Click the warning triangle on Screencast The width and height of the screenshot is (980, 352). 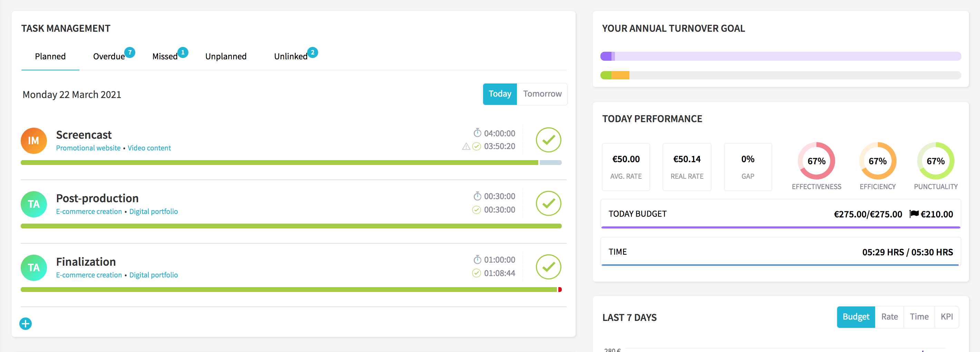[x=466, y=147]
